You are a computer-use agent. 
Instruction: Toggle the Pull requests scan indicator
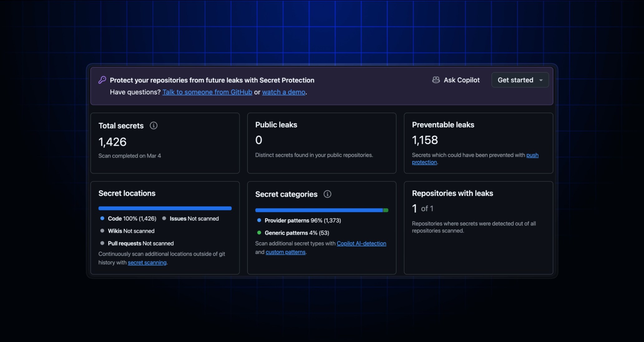point(103,243)
